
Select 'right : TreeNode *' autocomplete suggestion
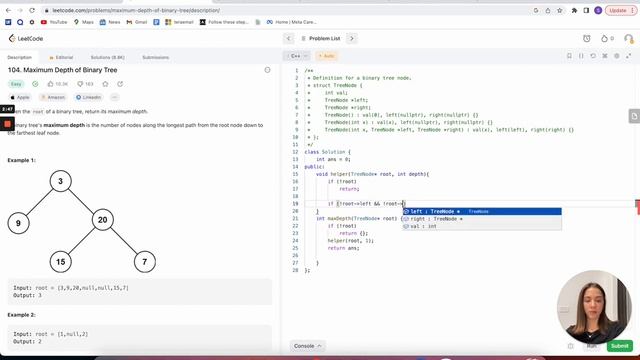(x=482, y=219)
